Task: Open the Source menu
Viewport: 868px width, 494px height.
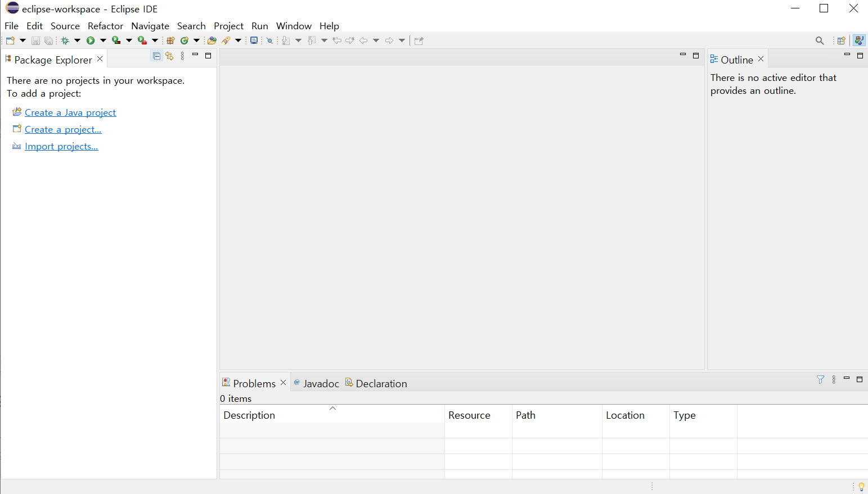Action: click(65, 26)
